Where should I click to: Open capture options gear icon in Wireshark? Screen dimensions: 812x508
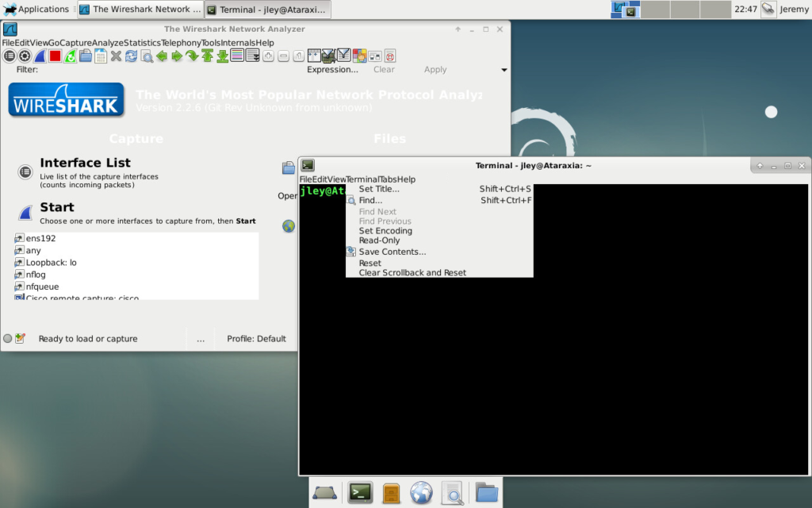[x=25, y=56]
